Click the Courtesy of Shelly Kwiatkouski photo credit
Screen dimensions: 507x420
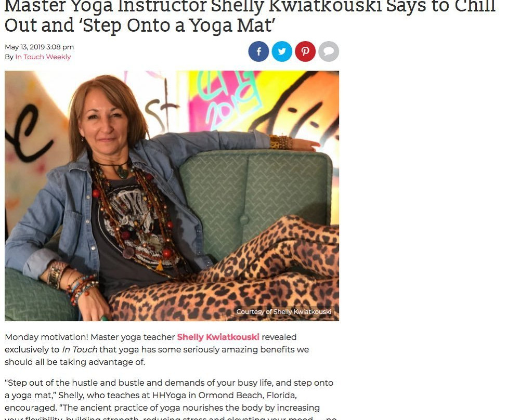(283, 312)
